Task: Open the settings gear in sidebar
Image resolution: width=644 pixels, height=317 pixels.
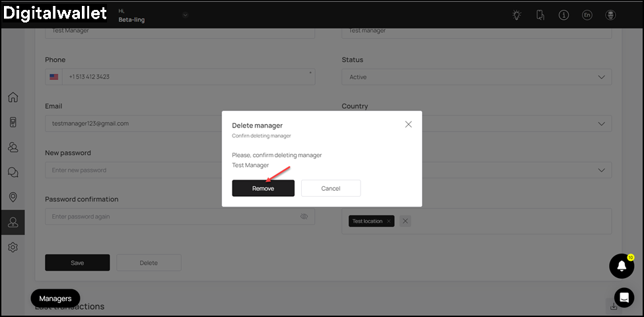Action: [x=13, y=248]
